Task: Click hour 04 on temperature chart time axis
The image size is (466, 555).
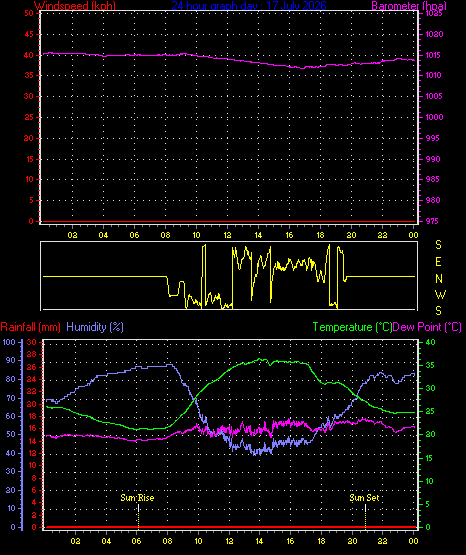Action: (106, 541)
